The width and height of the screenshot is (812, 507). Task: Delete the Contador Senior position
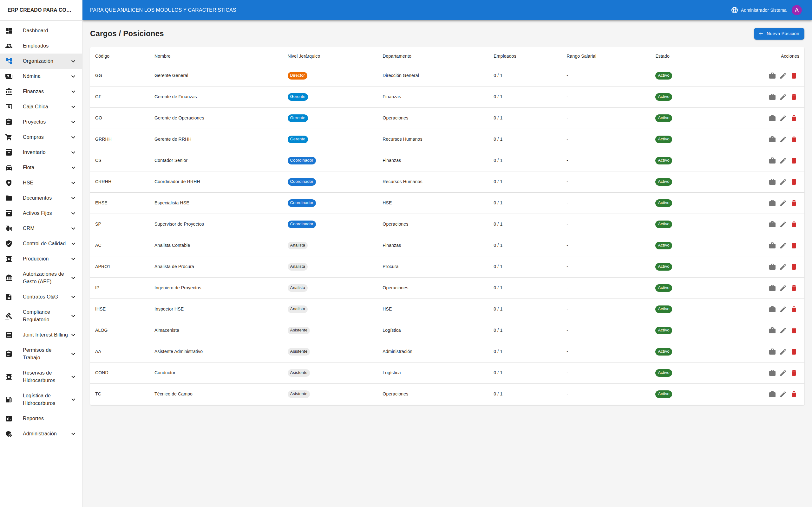794,161
